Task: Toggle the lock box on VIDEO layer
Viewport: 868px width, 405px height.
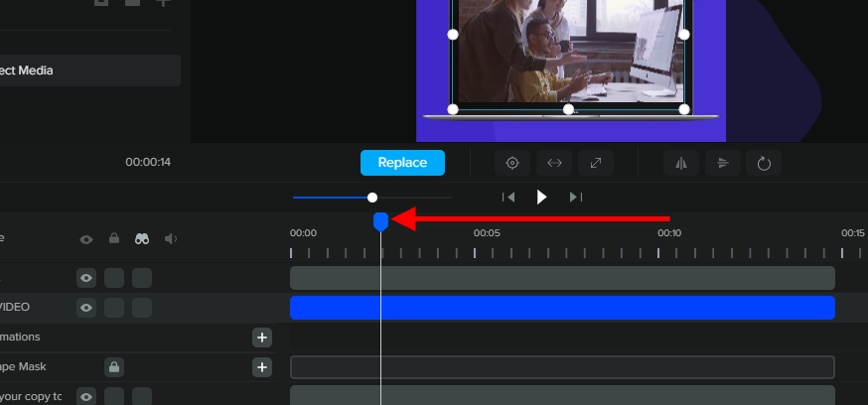Action: [114, 308]
